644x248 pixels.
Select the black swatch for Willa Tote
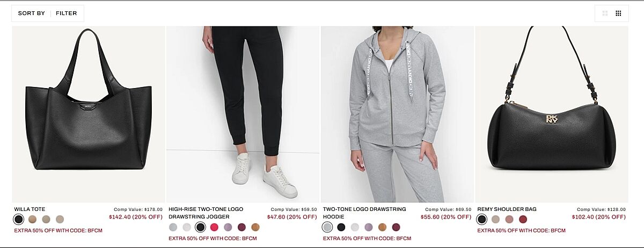point(19,219)
